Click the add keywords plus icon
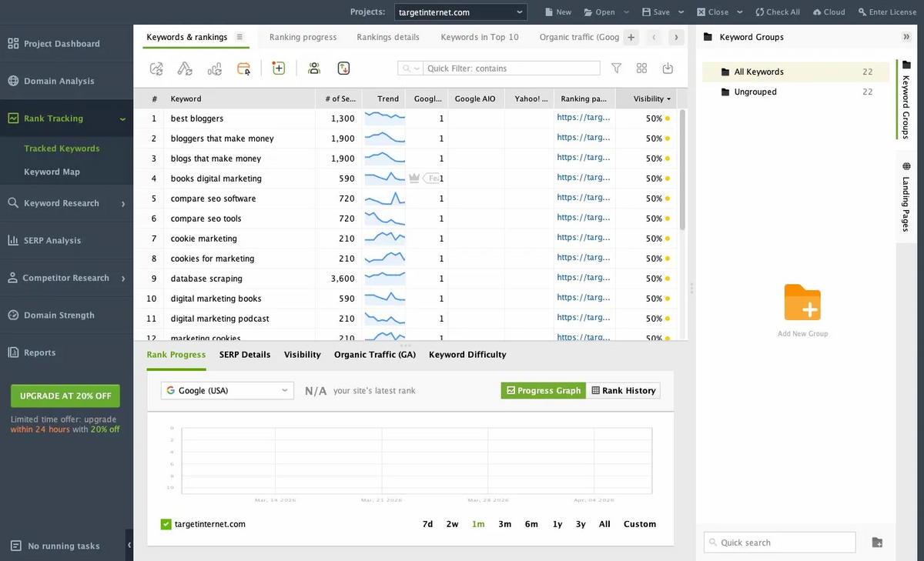 (x=279, y=68)
